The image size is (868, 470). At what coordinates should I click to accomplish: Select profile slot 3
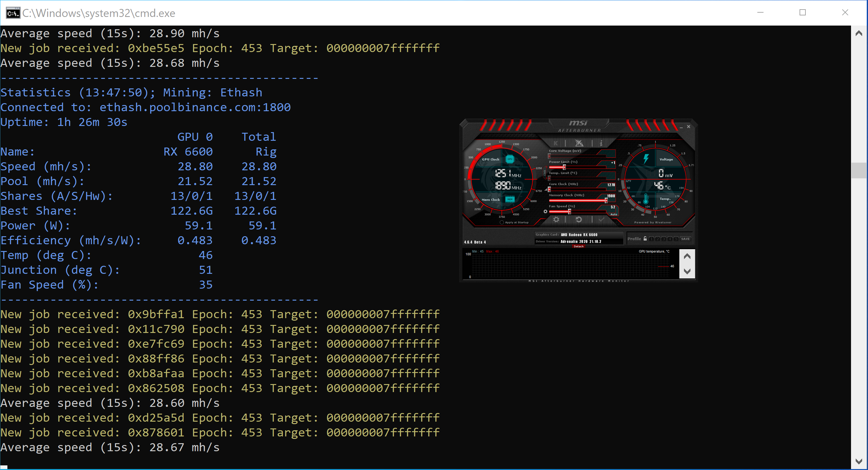tap(663, 239)
